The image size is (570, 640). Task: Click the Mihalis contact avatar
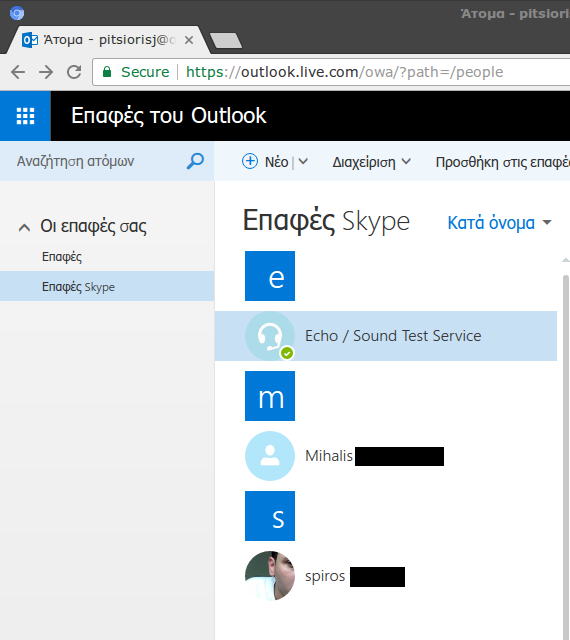[270, 456]
